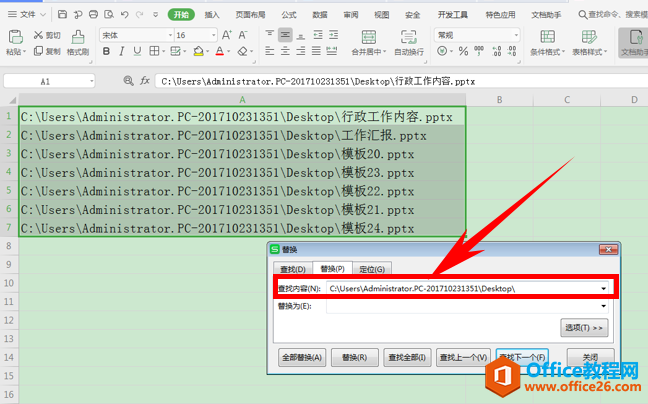
Task: Click the fx insert function icon
Action: click(145, 81)
